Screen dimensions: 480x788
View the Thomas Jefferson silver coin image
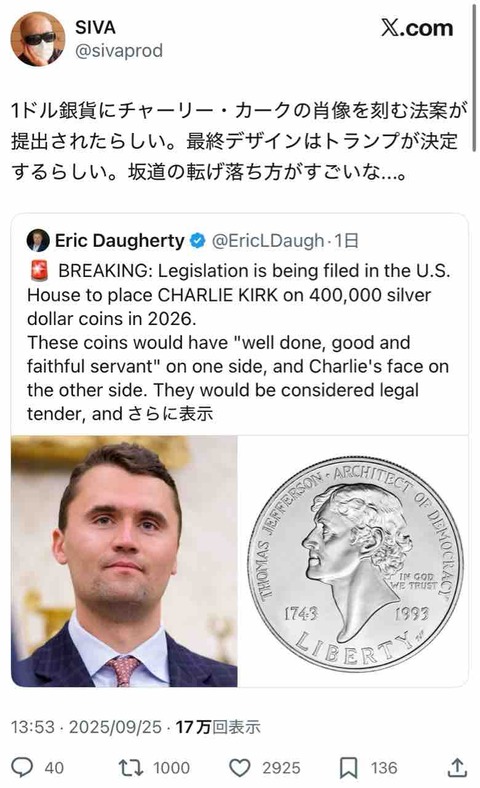coord(354,561)
